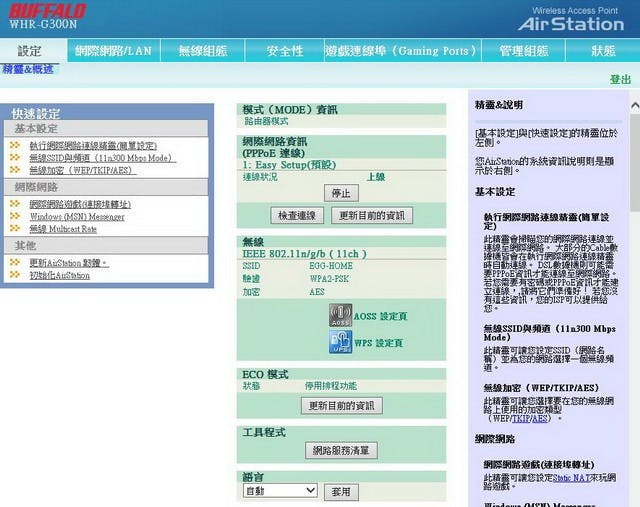The height and width of the screenshot is (507, 640).
Task: Click arrow icon beside 無線加密 (WEP/TKIP/AES)
Action: click(15, 170)
